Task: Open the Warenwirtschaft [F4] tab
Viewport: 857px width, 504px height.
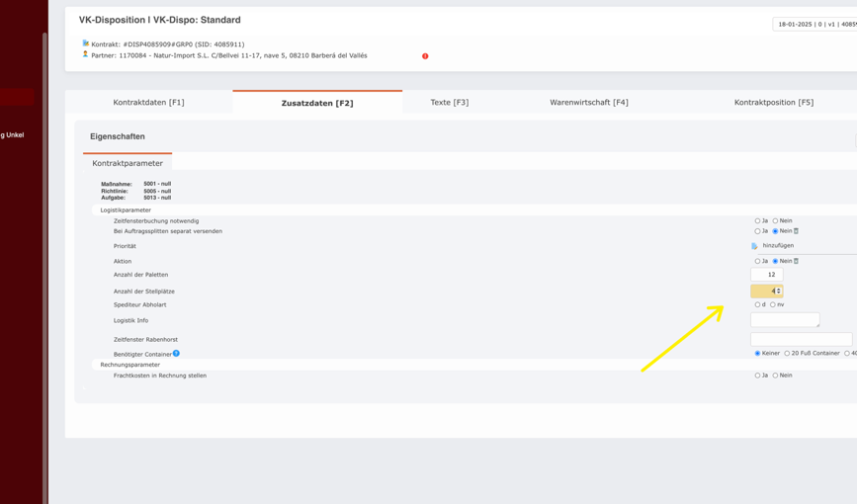Action: (x=588, y=102)
